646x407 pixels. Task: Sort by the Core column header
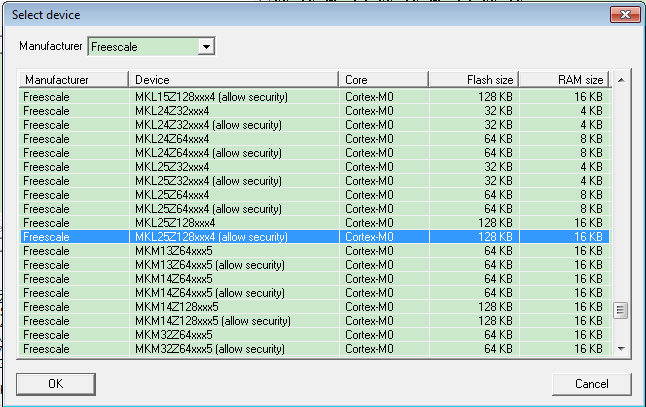tap(384, 80)
